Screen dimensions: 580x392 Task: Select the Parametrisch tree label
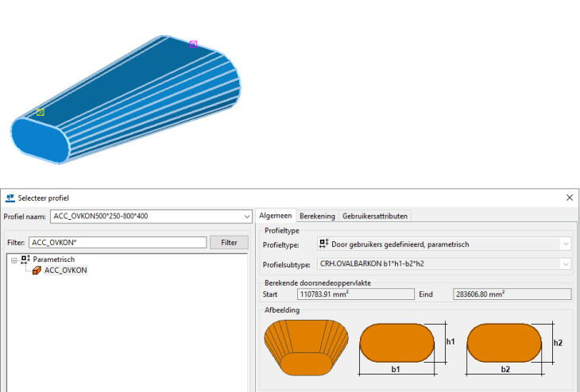click(x=54, y=259)
